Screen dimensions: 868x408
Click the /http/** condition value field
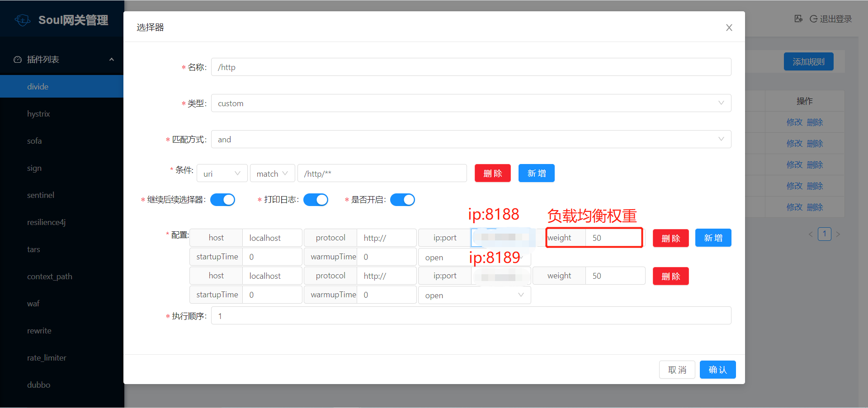tap(382, 174)
